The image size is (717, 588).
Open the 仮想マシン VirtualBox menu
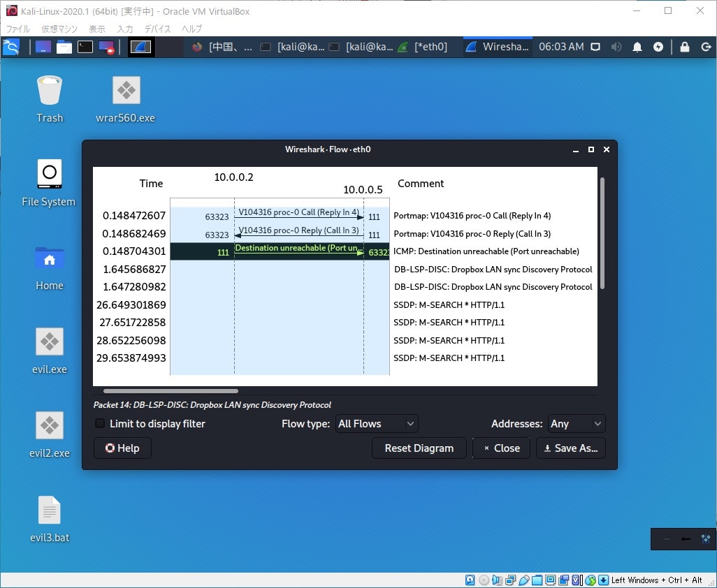click(x=59, y=29)
